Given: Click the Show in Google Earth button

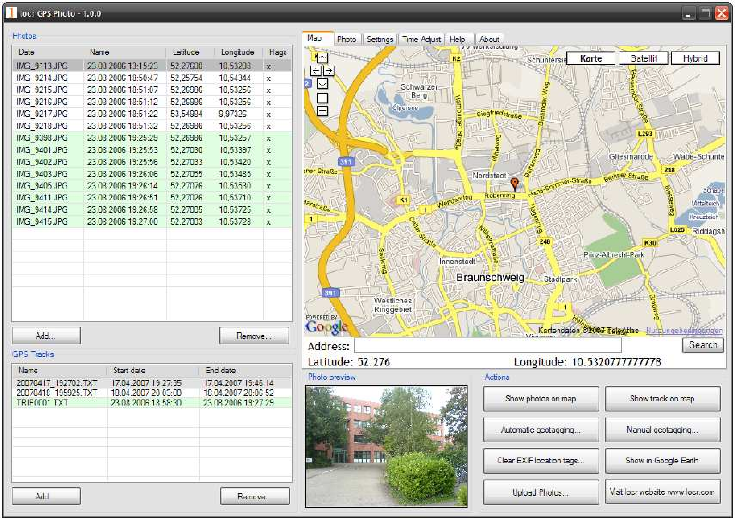Looking at the screenshot, I should (x=663, y=461).
